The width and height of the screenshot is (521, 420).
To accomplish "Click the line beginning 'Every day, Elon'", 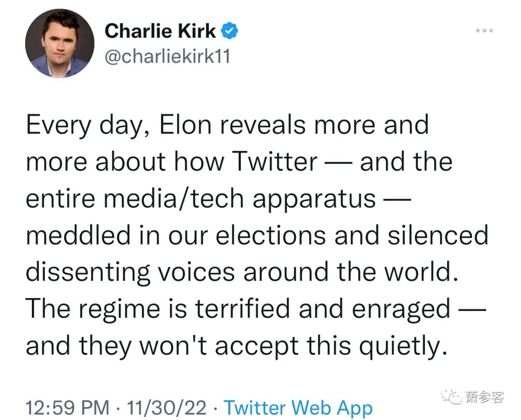I will [x=227, y=126].
